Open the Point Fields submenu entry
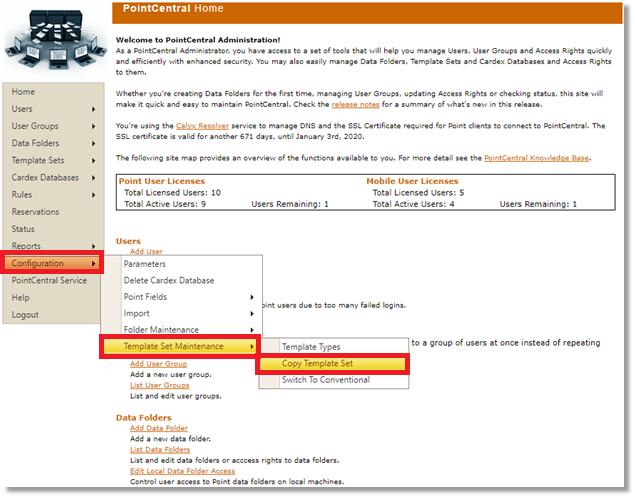Viewport: 635px width, 498px height. (145, 297)
